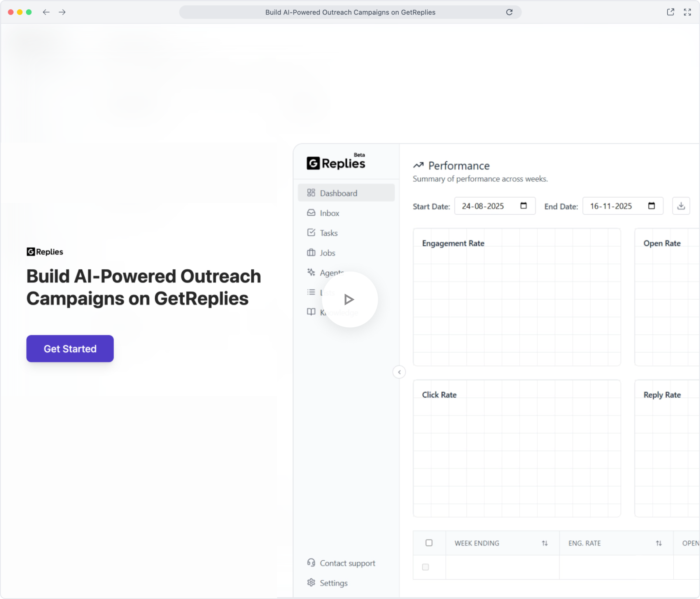
Task: Click the Contact support headset icon
Action: pos(311,563)
